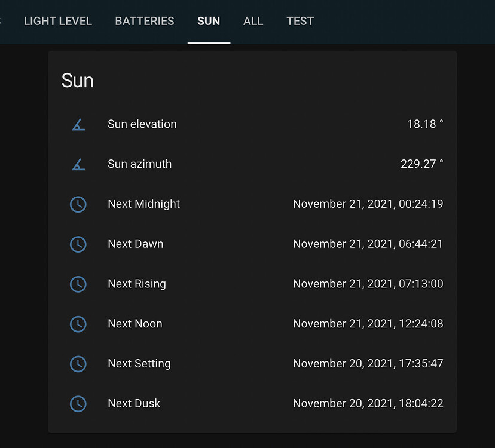Switch to the ALL tab
Viewport: 495px width, 448px height.
point(253,21)
